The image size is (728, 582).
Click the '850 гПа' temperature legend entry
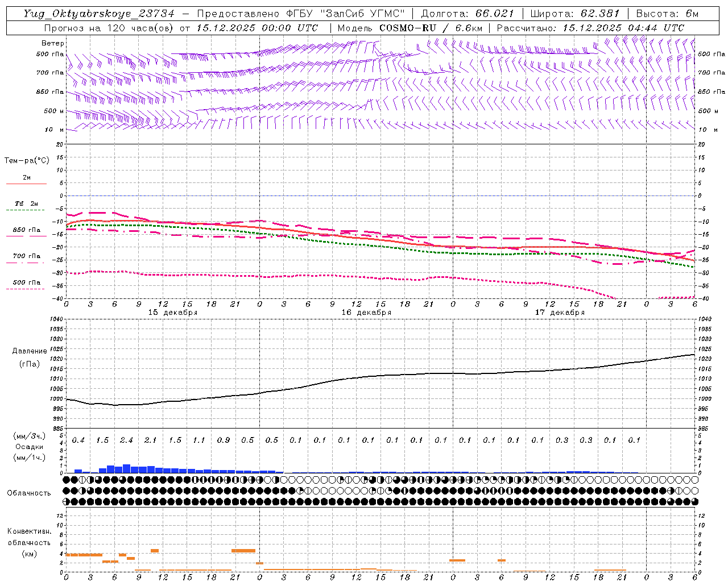pos(26,230)
